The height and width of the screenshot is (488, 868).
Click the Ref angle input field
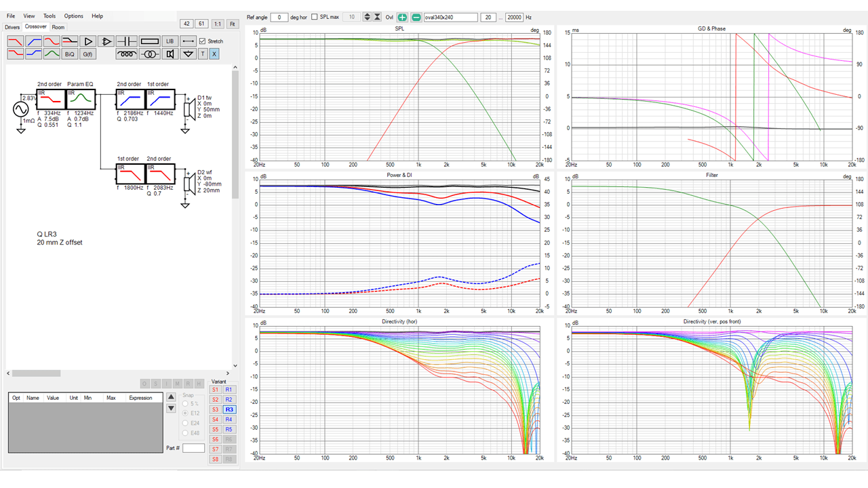[279, 17]
